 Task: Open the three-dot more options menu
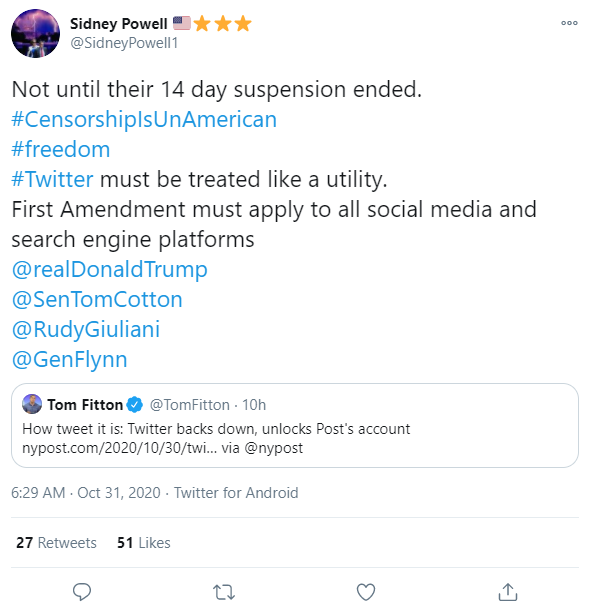coord(569,23)
